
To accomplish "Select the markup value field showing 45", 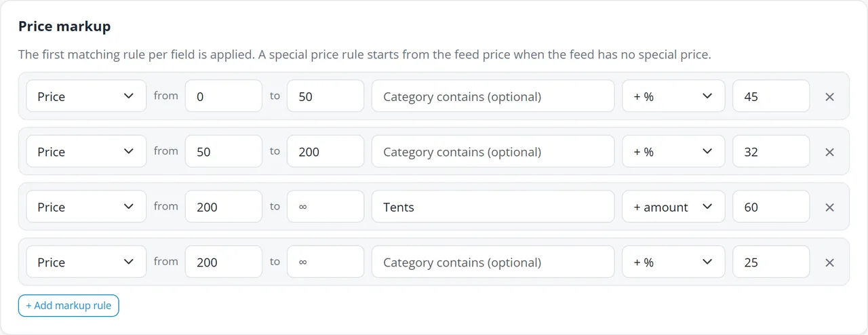I will tap(771, 96).
